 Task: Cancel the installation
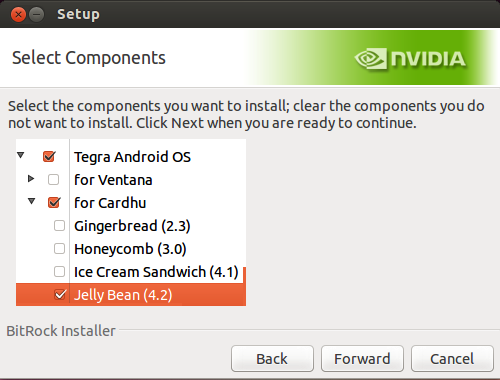[452, 359]
